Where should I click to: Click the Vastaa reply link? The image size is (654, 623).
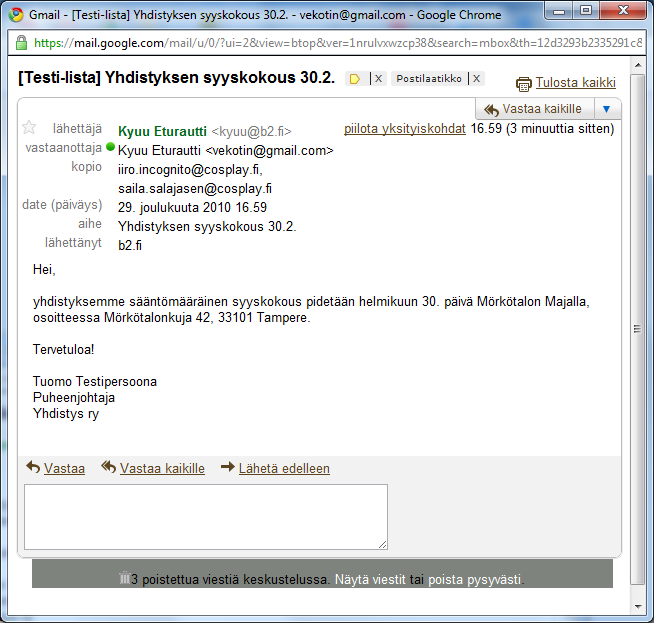pyautogui.click(x=64, y=468)
